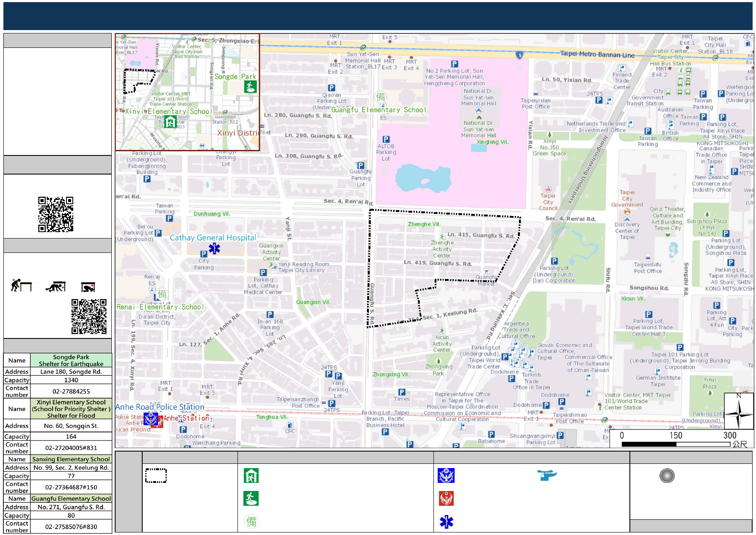Click the inset overview map
This screenshot has width=756, height=535.
pos(188,92)
